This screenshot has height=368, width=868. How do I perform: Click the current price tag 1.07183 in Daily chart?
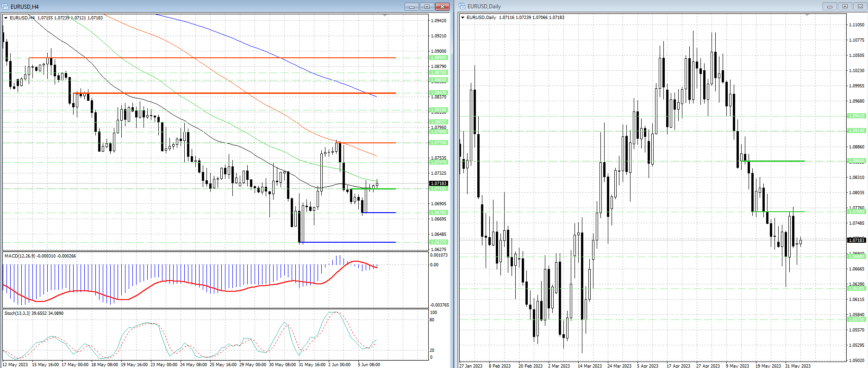click(856, 240)
